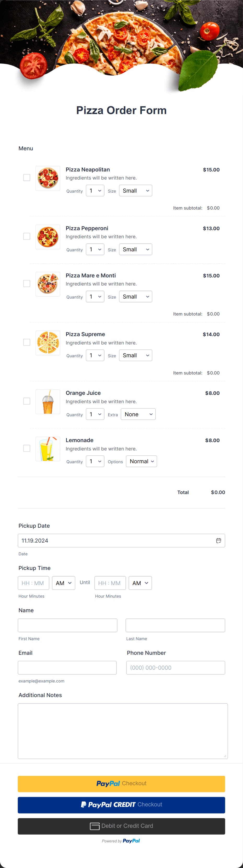243x868 pixels.
Task: Click the First Name input field
Action: tap(67, 625)
